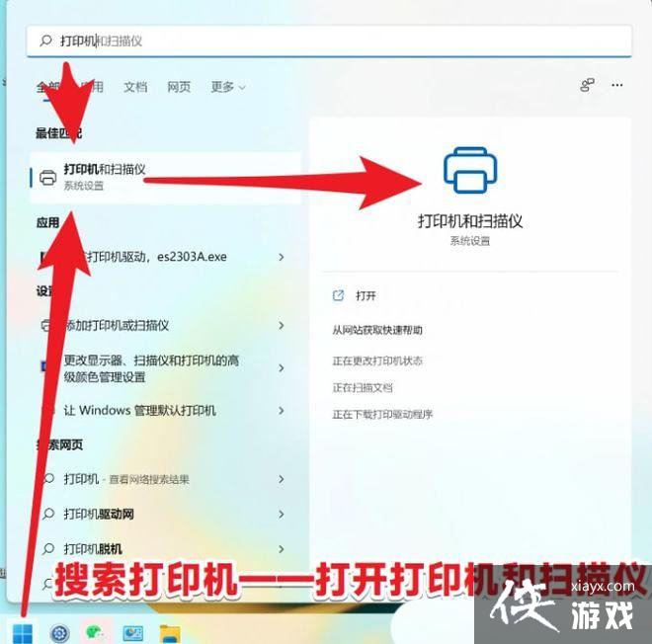This screenshot has width=652, height=644.
Task: Click the open-external icon beside 打开
Action: point(338,295)
